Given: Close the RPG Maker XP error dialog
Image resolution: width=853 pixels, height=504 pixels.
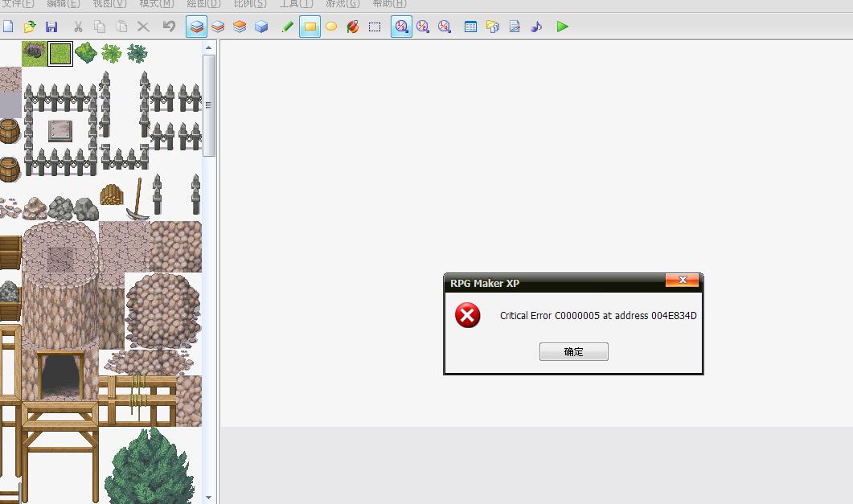Looking at the screenshot, I should click(x=683, y=280).
